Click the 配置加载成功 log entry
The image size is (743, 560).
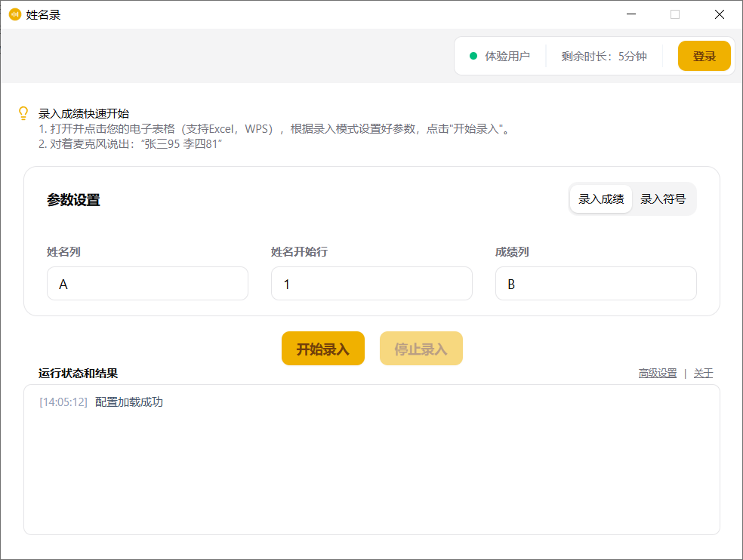(129, 402)
